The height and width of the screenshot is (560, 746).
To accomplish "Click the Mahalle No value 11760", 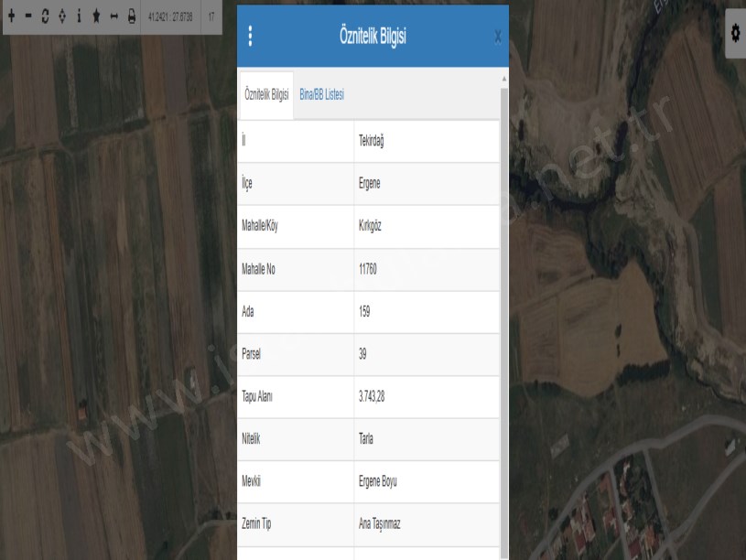I will tap(369, 269).
